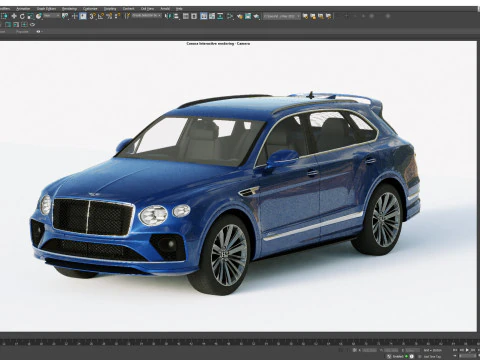This screenshot has width=480, height=360.
Task: Open the Scripting menu
Action: click(110, 9)
